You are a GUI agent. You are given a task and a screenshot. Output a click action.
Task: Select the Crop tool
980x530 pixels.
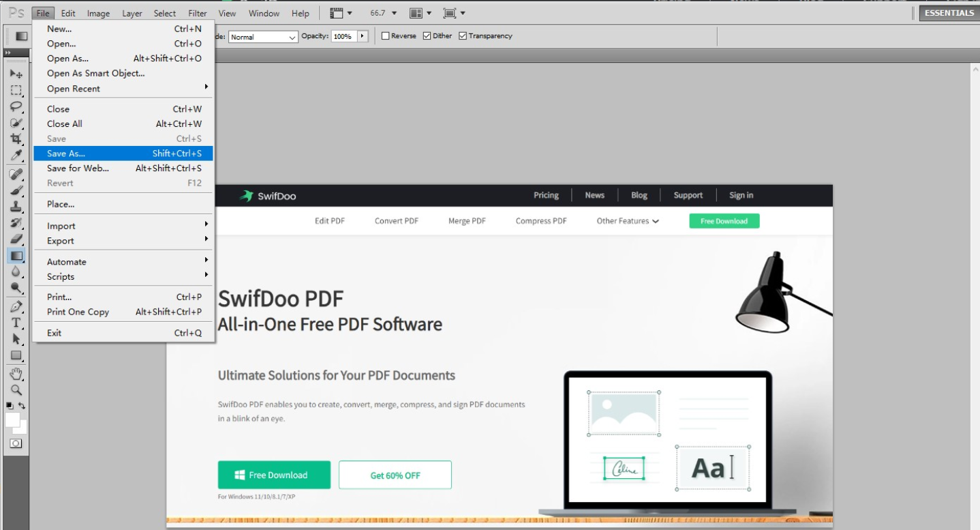click(x=16, y=139)
